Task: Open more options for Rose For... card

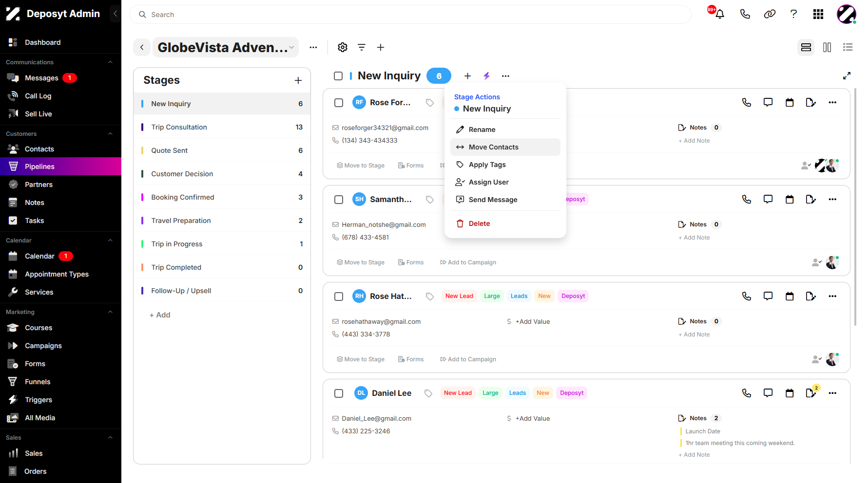Action: click(x=832, y=102)
